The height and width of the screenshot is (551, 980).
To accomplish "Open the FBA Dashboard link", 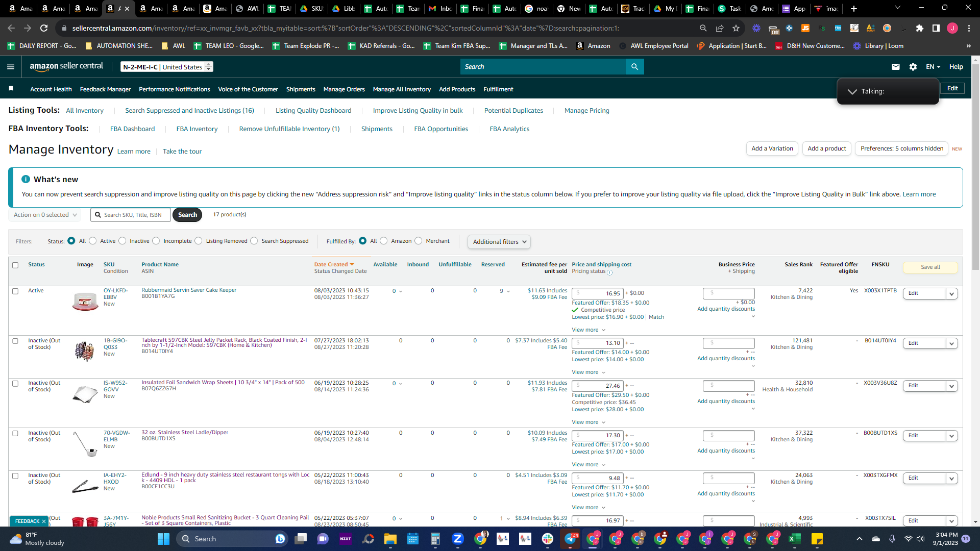I will [x=132, y=129].
